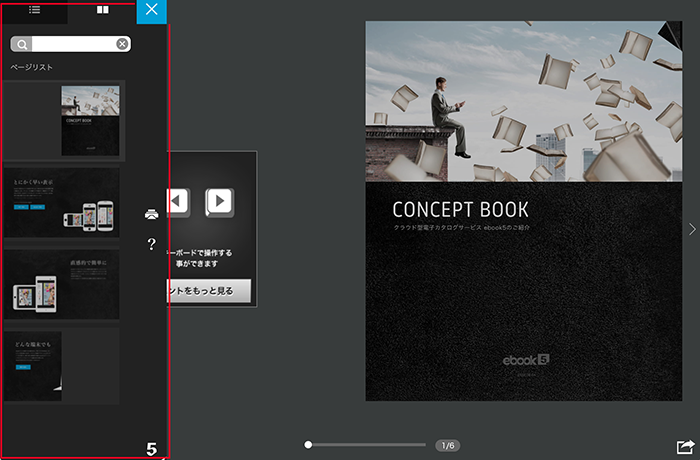This screenshot has width=700, height=460.
Task: Open help with the question mark icon
Action: [151, 244]
